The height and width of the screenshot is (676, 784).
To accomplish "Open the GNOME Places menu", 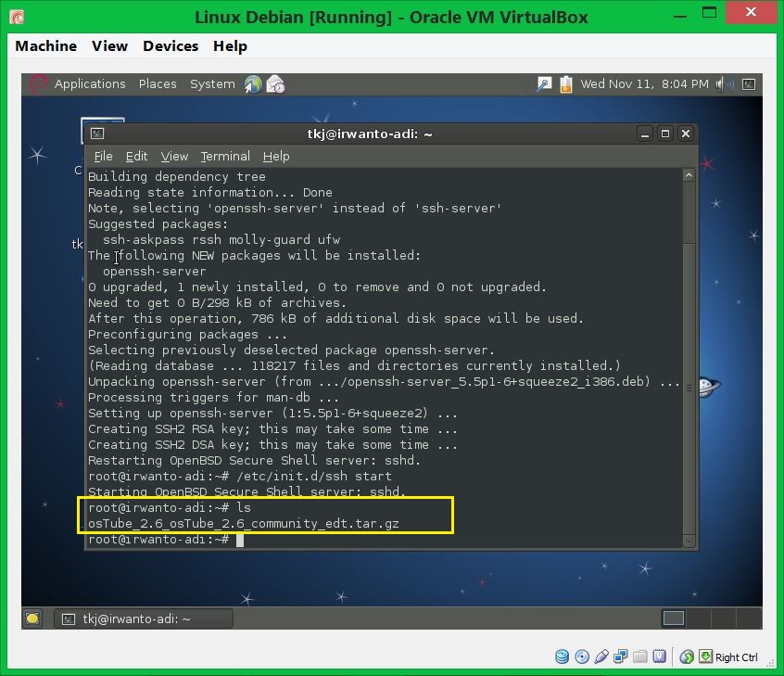I will tap(158, 84).
